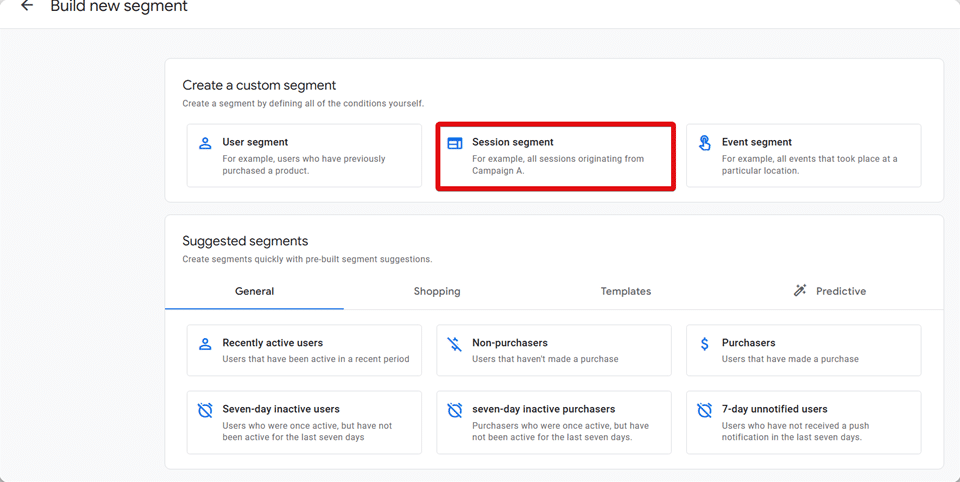Choose the 7-day unnotified users segment
The width and height of the screenshot is (960, 482).
[804, 423]
